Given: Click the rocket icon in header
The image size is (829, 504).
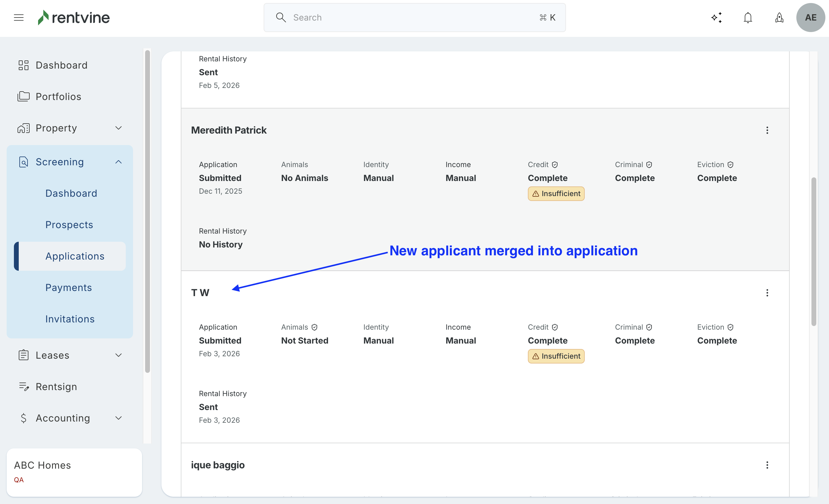Looking at the screenshot, I should [779, 18].
